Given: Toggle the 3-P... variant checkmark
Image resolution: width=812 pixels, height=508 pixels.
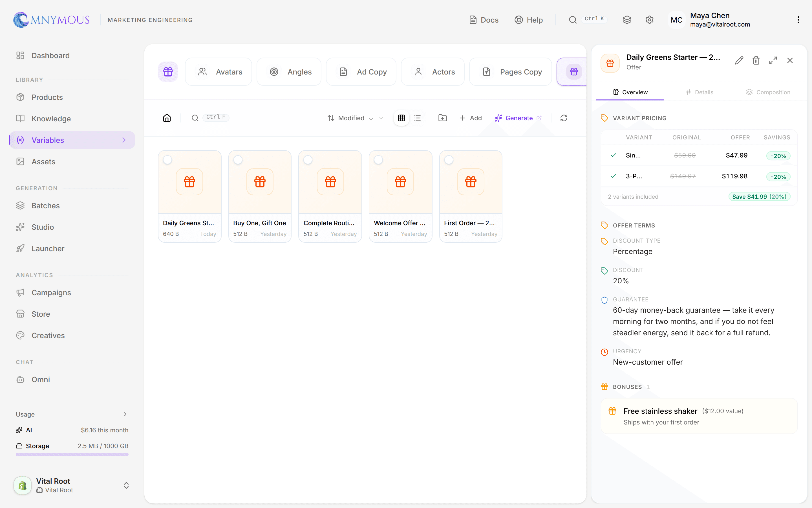Looking at the screenshot, I should tap(613, 176).
